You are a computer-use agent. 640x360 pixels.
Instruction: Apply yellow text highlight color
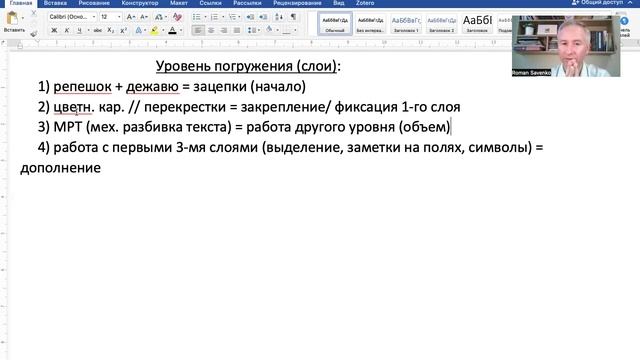click(155, 30)
